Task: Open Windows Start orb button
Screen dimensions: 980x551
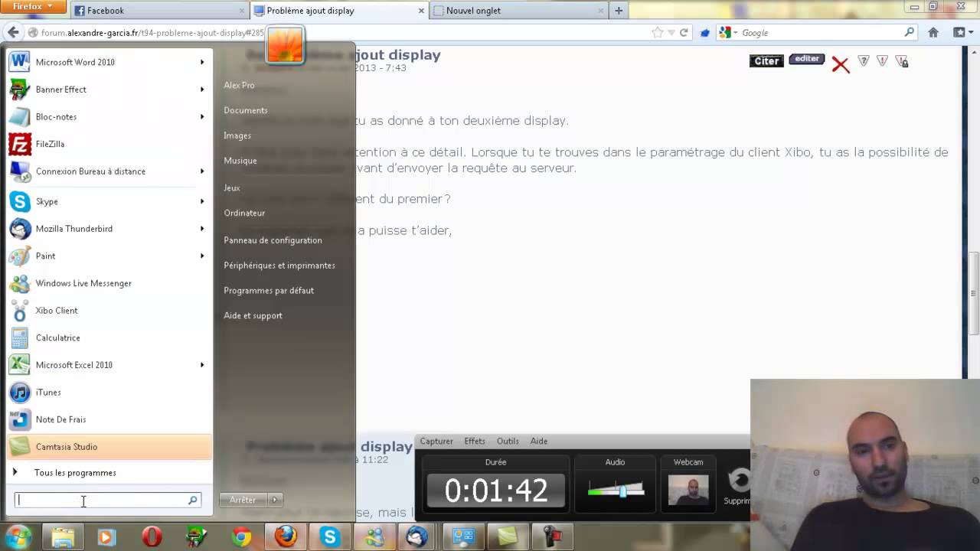Action: tap(18, 536)
